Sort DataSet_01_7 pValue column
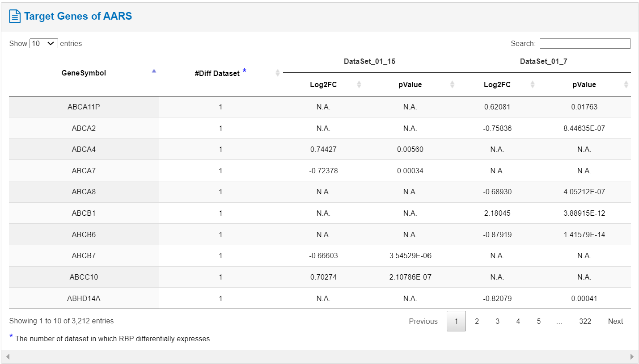Viewport: 639px width, 364px height. coord(626,84)
